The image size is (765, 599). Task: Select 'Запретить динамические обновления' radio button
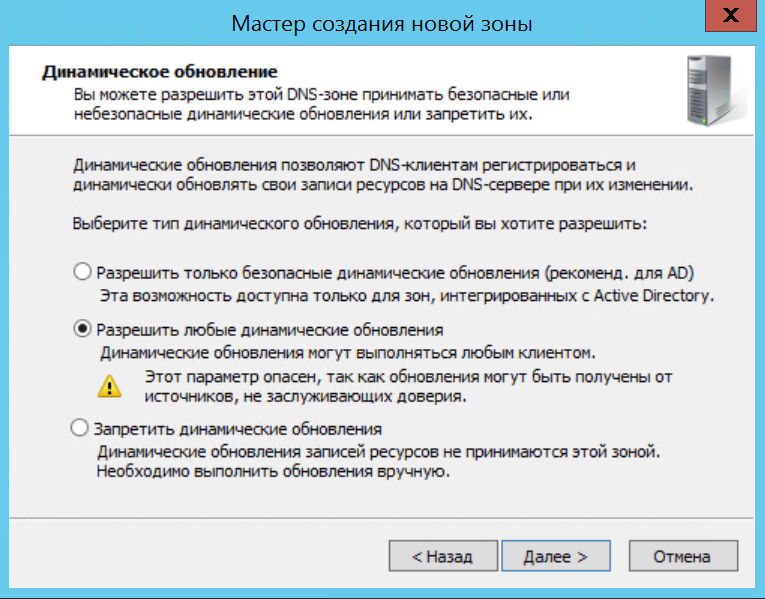81,429
